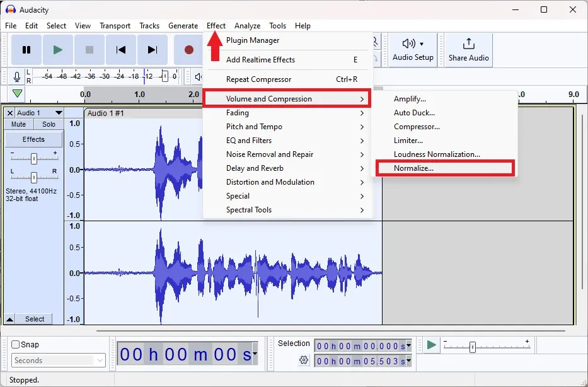The width and height of the screenshot is (588, 387).
Task: Open the Seconds format dropdown
Action: [58, 360]
